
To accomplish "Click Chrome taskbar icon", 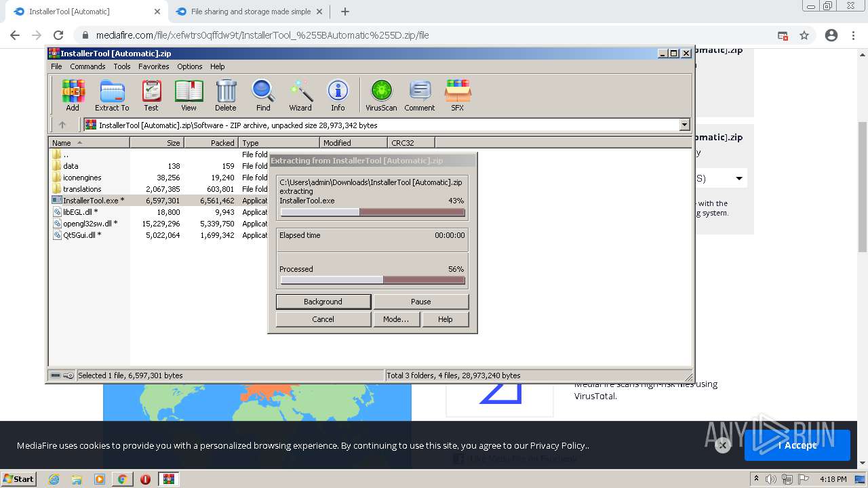I will (x=122, y=479).
